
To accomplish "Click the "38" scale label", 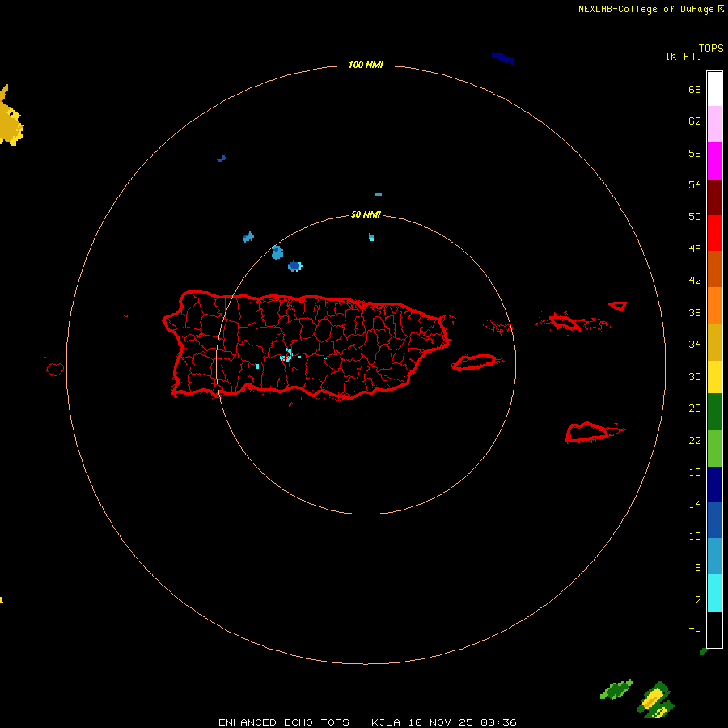I will (695, 312).
